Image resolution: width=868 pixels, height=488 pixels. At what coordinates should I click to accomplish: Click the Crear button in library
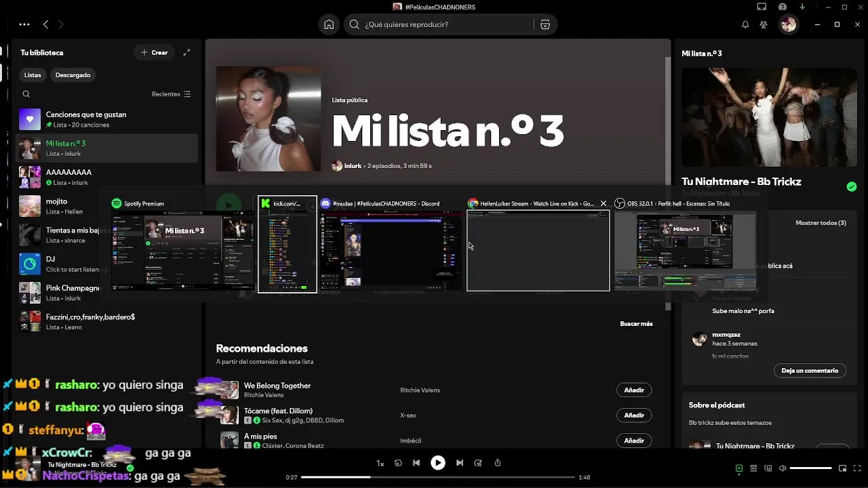click(x=155, y=52)
